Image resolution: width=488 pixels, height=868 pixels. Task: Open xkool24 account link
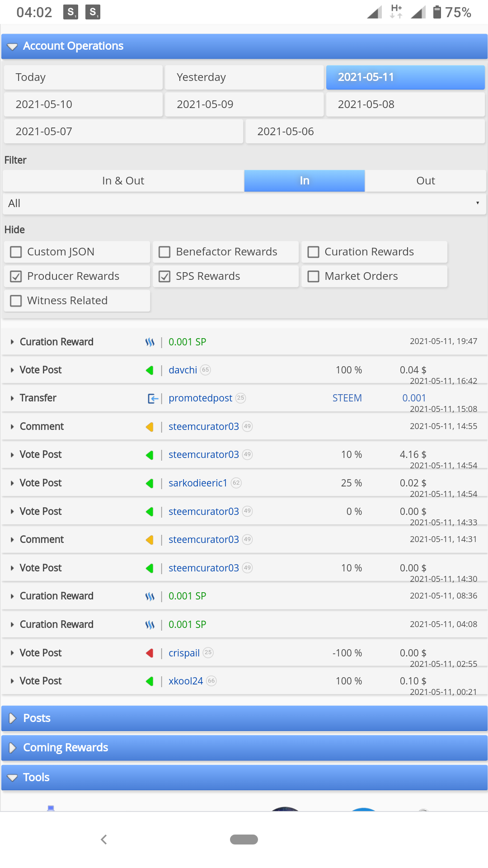(186, 681)
